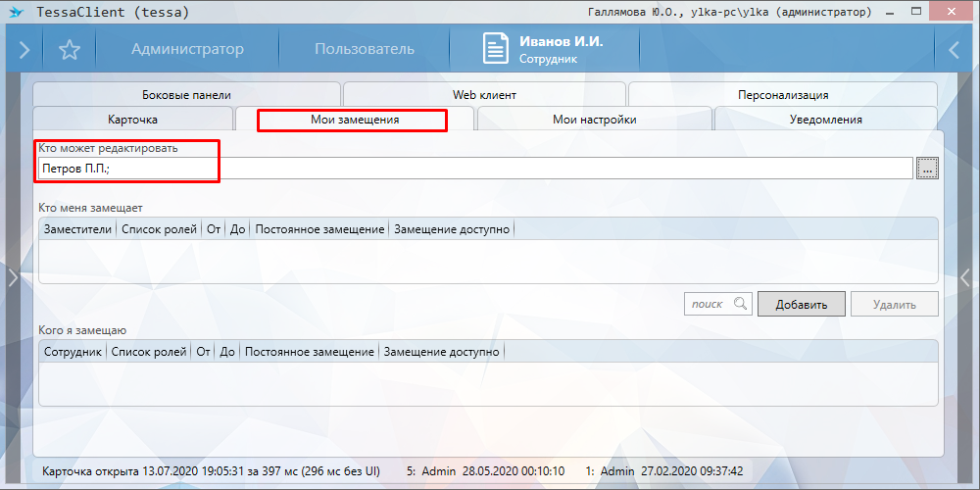Open the right side panel arrow
This screenshot has height=490, width=980.
pos(966,277)
